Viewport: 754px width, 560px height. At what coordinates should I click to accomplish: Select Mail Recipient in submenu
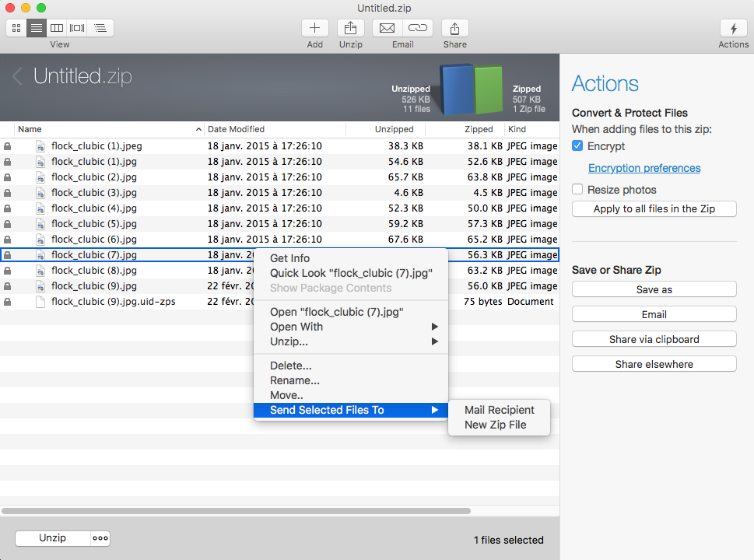499,410
